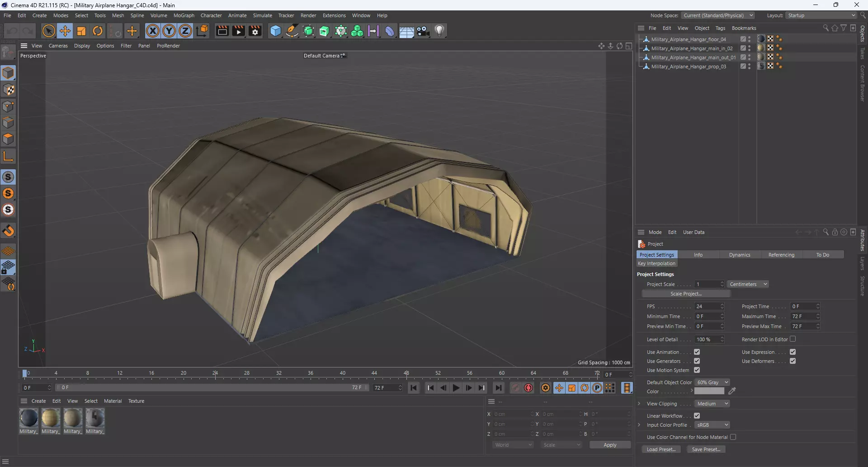Open the Spline Pen tool
The width and height of the screenshot is (868, 467).
click(292, 31)
